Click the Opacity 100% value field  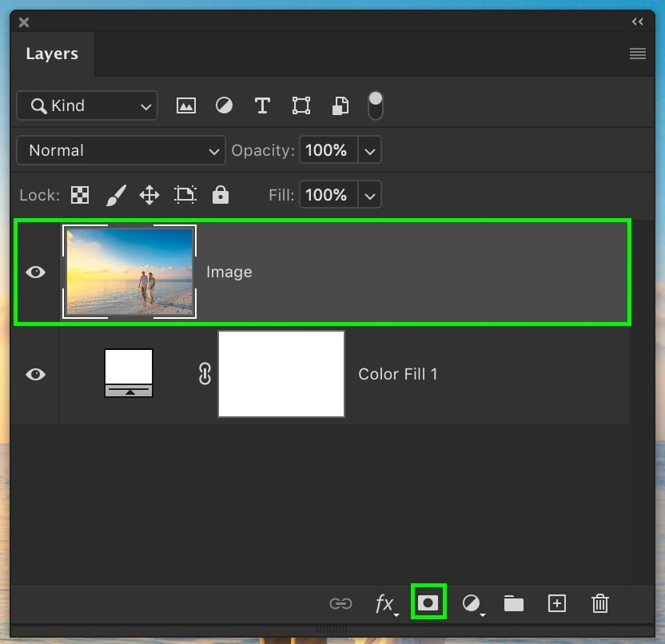(x=329, y=150)
